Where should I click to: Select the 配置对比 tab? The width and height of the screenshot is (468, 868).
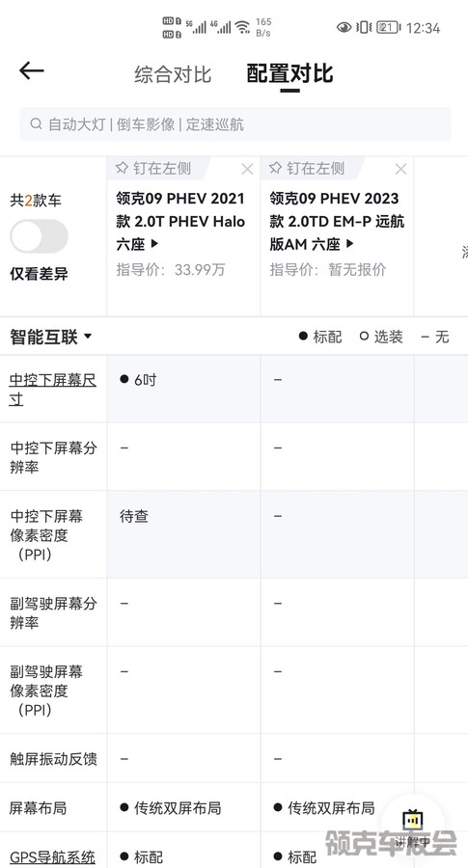click(289, 73)
